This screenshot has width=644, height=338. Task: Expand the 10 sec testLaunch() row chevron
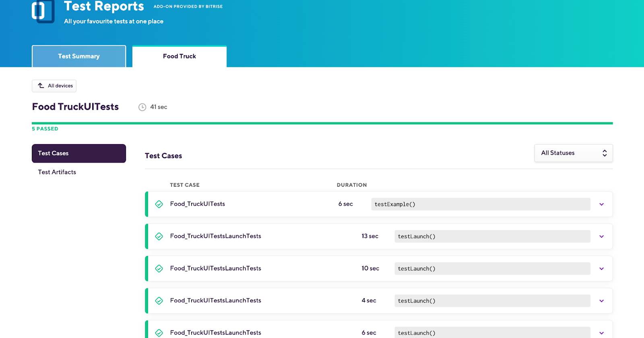click(x=601, y=269)
